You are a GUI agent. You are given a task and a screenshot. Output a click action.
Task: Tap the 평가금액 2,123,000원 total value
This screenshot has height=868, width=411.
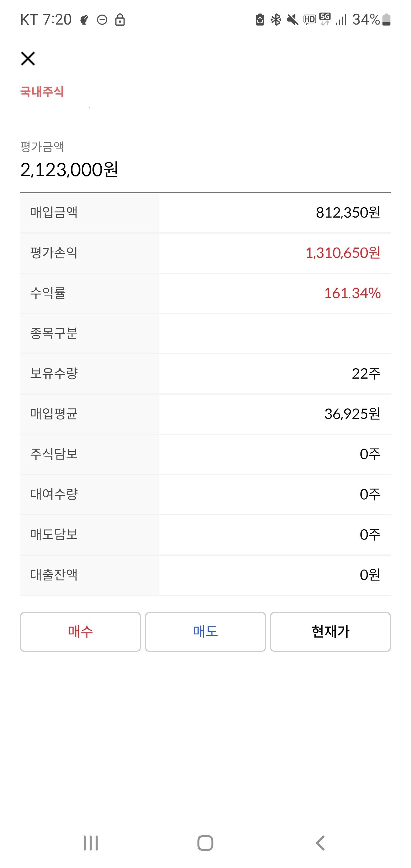point(69,170)
